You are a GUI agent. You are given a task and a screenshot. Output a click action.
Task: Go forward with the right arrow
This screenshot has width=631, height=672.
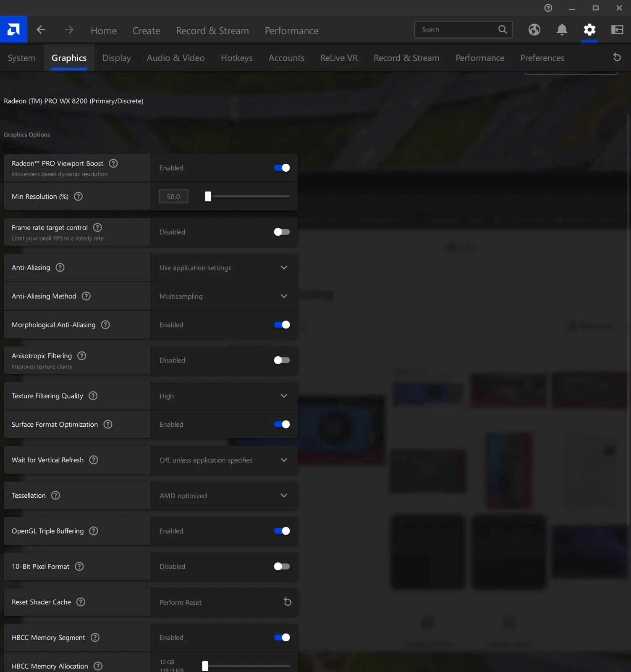(69, 30)
